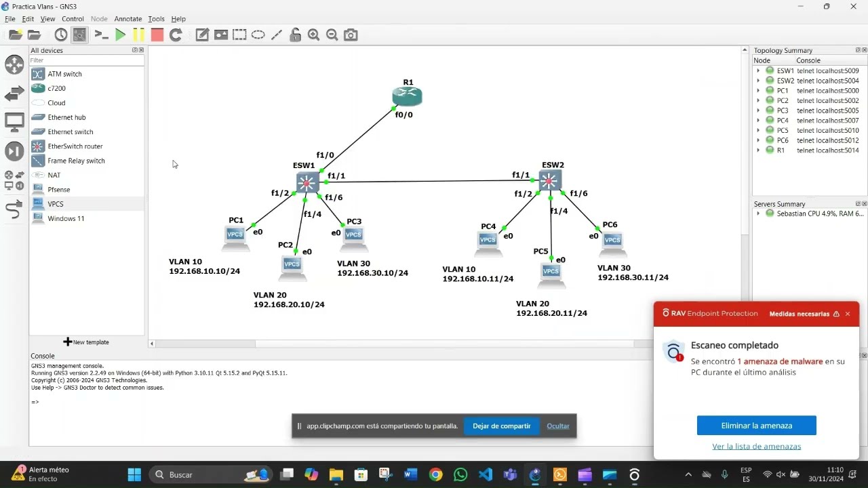Screen dimensions: 868x488
Task: Select the draw ellipse tool
Action: point(258,35)
